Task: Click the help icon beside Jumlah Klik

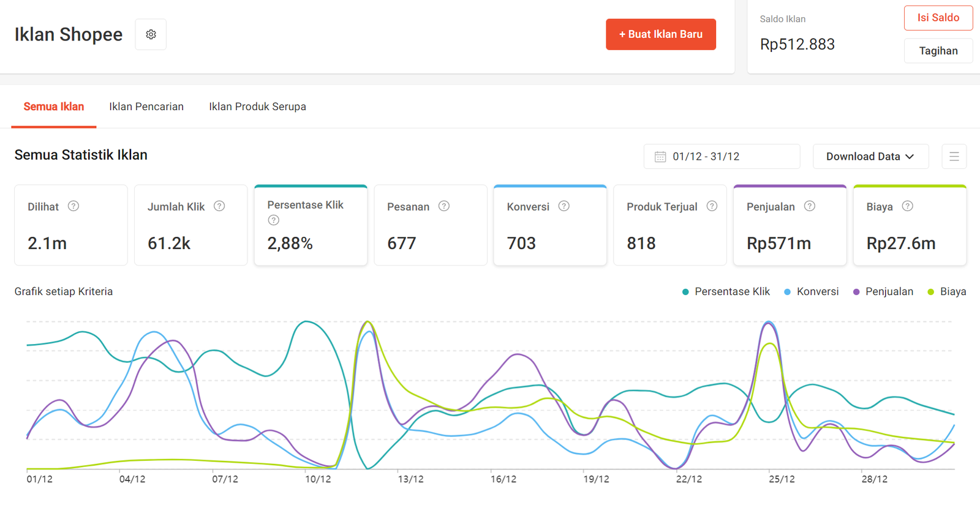Action: 219,206
